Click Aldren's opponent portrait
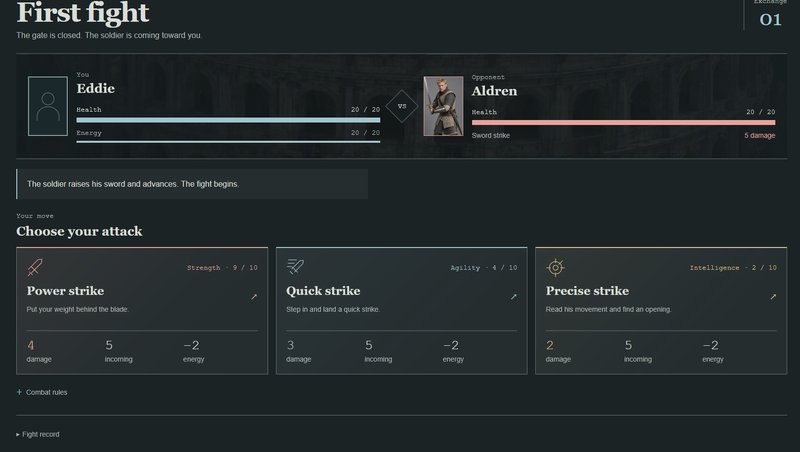The height and width of the screenshot is (452, 800). tap(443, 106)
